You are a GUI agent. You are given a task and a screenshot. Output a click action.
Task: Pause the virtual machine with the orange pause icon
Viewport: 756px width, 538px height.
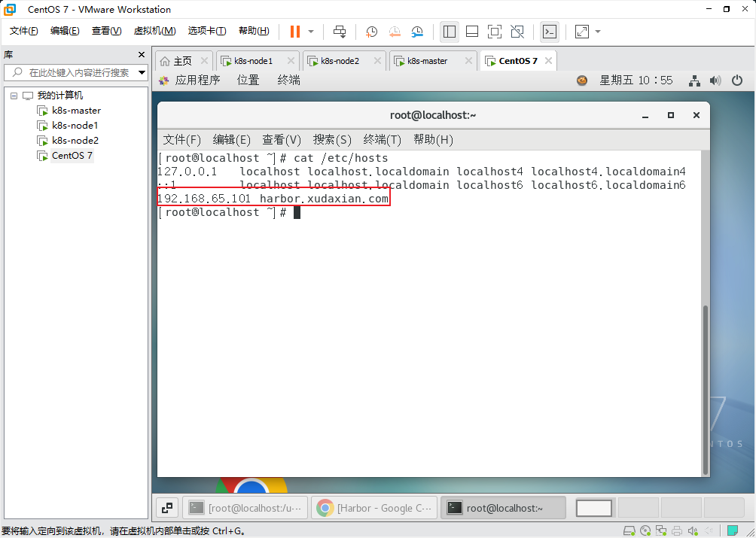(x=295, y=32)
